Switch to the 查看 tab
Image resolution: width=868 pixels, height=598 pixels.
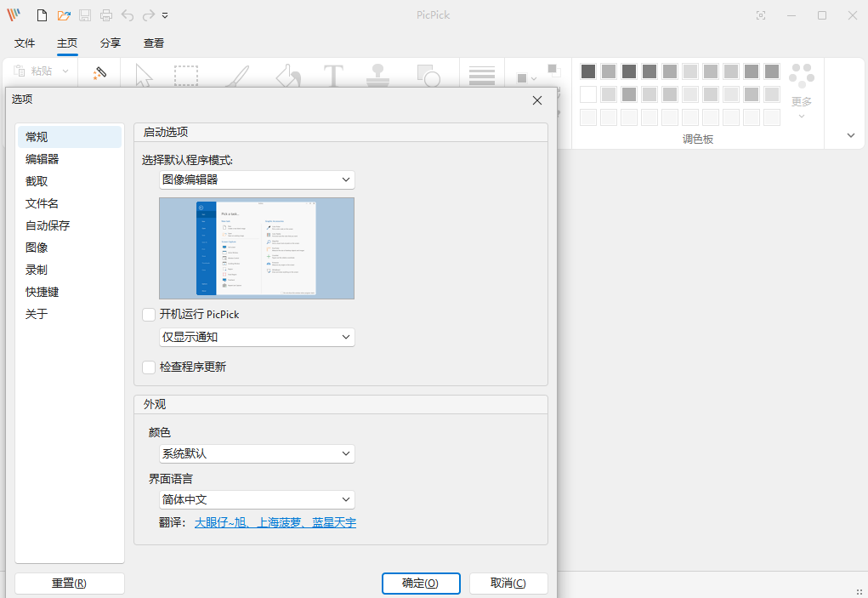(x=153, y=43)
